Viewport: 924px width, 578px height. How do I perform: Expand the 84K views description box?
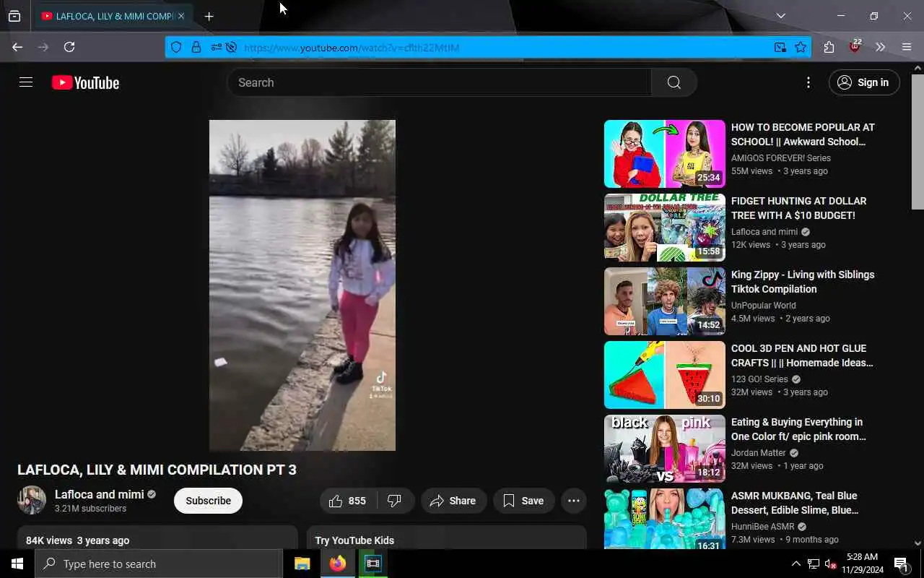[x=157, y=538]
